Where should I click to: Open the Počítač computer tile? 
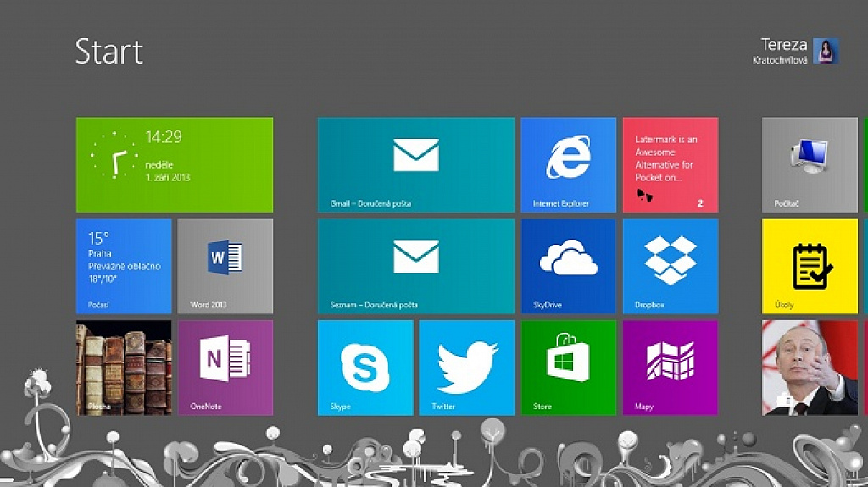coord(810,165)
